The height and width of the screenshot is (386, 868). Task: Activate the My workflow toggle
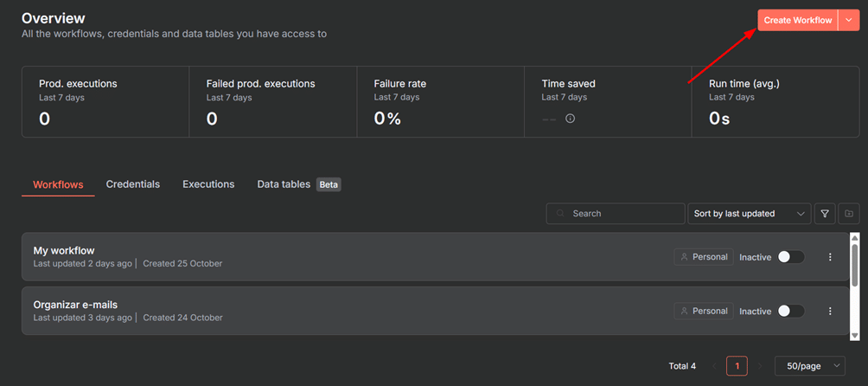tap(791, 257)
